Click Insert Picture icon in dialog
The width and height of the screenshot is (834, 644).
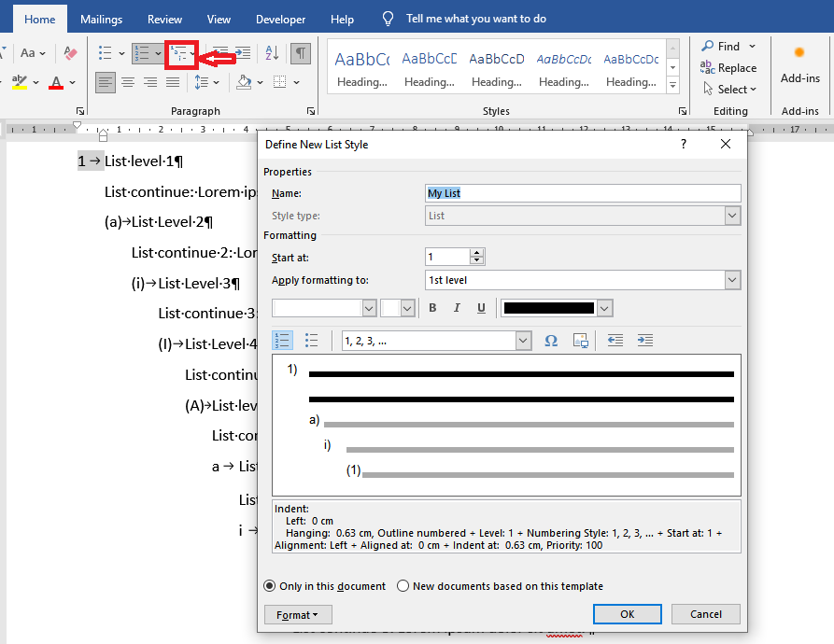click(580, 341)
